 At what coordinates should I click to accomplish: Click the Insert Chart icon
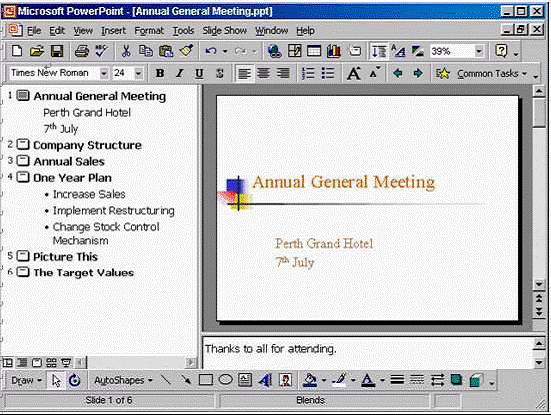pyautogui.click(x=333, y=51)
